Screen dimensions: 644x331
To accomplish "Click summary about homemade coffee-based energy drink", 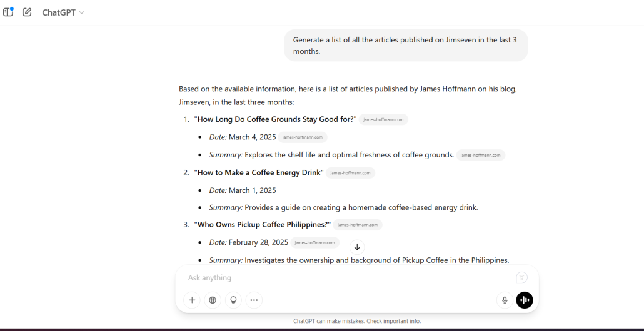I will [343, 207].
